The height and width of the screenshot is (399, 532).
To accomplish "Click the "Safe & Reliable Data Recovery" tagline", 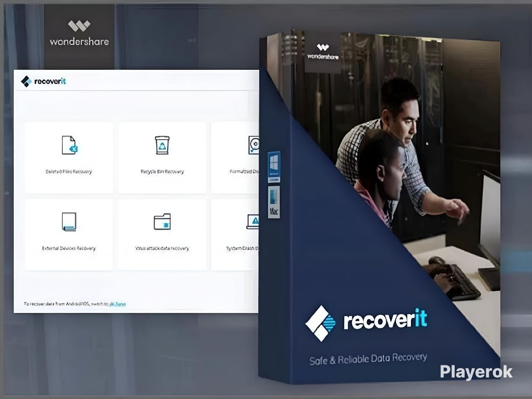I will pyautogui.click(x=368, y=359).
